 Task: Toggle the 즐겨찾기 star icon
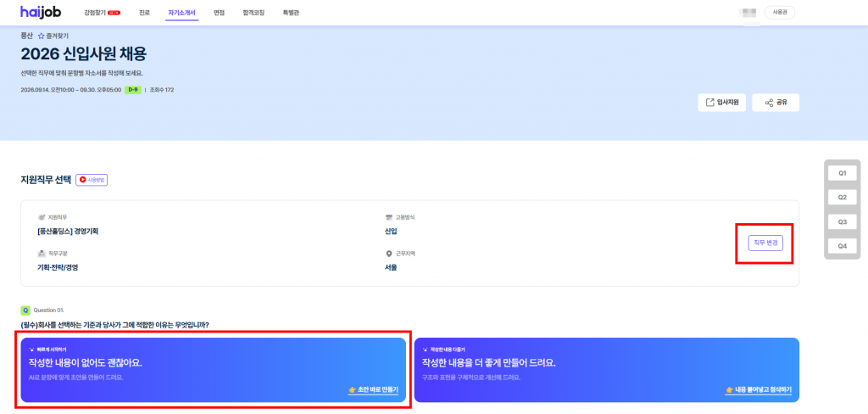(41, 36)
